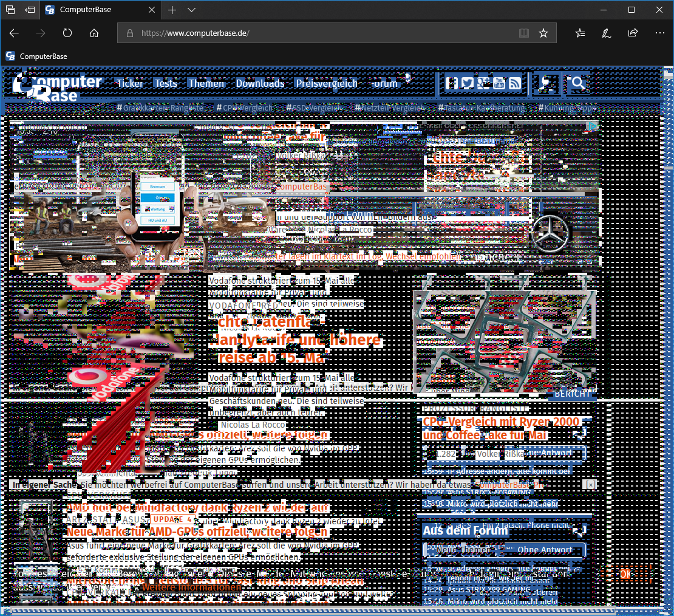Open the Downloads menu item
The width and height of the screenshot is (674, 616).
click(260, 83)
